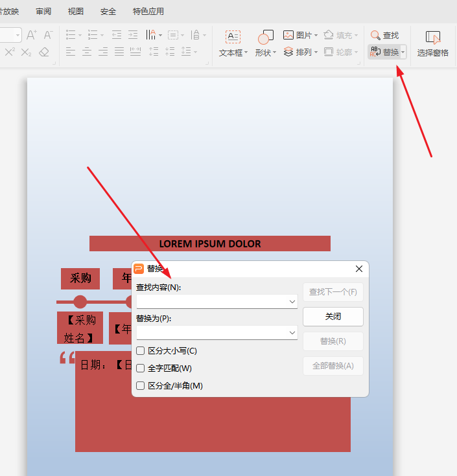Insert bulleted list

71,35
